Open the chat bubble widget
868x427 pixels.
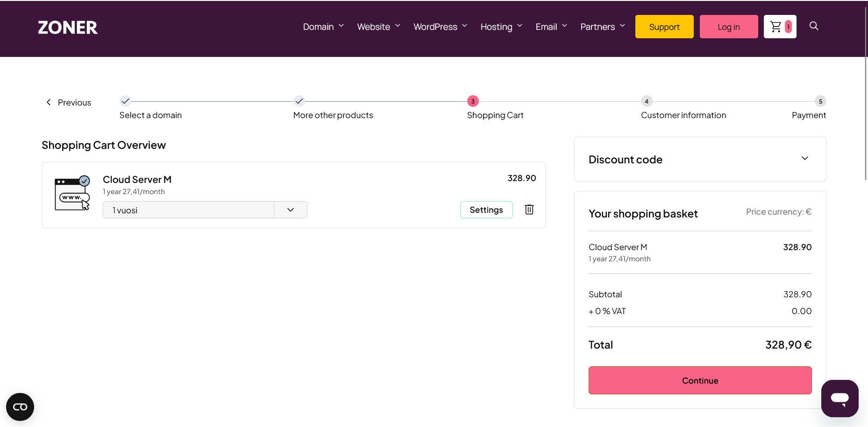point(840,398)
